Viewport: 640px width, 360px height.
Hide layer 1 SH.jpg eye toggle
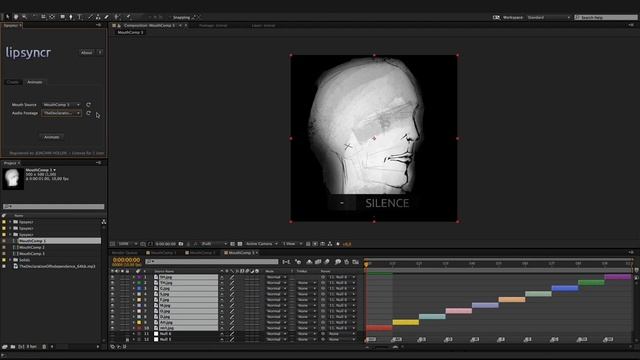coord(113,277)
